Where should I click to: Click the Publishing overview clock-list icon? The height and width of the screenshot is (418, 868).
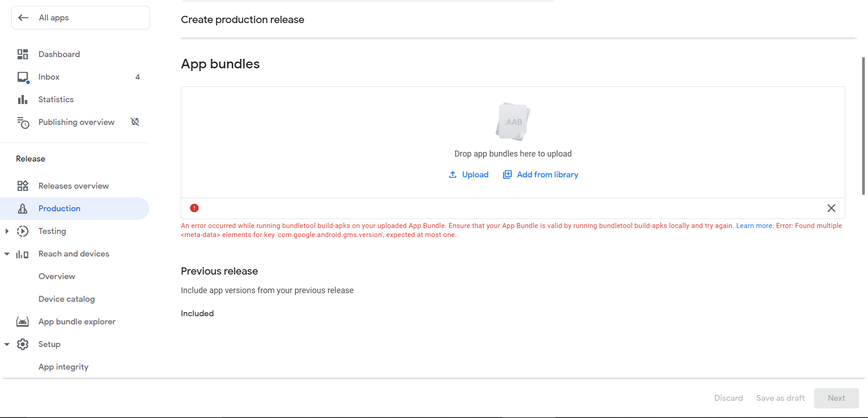point(23,123)
